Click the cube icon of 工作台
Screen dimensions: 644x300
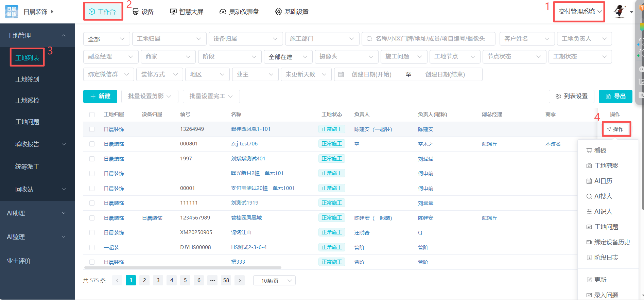point(91,12)
